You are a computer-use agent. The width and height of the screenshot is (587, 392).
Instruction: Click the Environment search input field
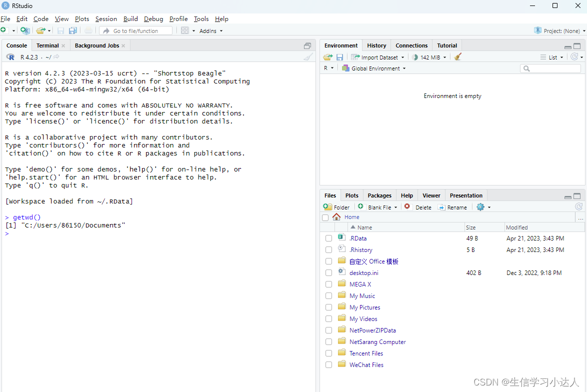pyautogui.click(x=550, y=68)
